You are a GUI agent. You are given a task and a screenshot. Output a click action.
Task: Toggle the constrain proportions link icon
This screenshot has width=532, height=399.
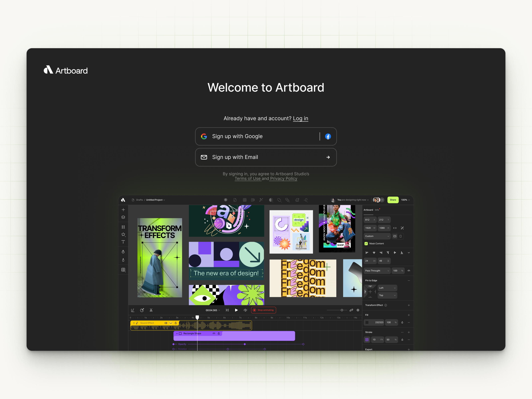[x=395, y=228]
